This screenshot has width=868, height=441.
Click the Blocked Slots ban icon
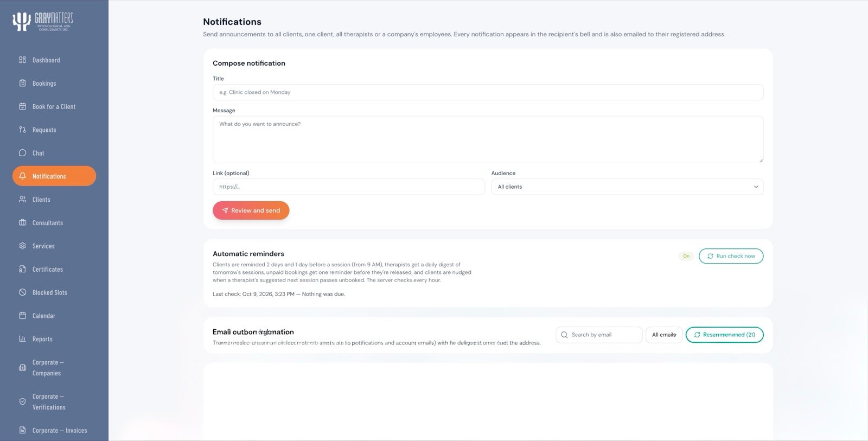pos(22,292)
